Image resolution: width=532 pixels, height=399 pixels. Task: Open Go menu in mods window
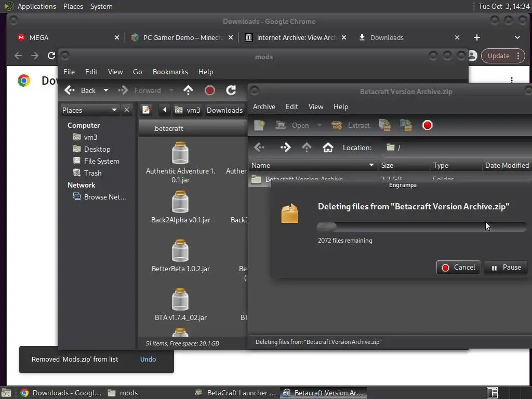[137, 72]
